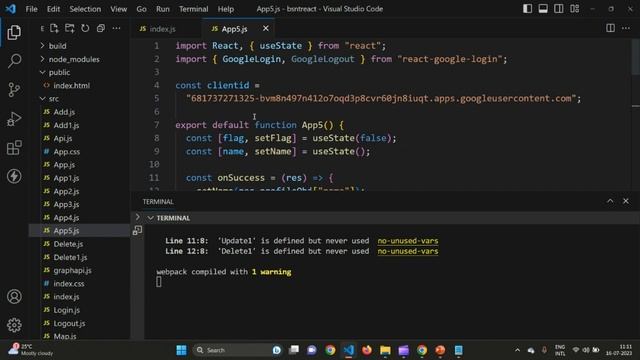Close the App5.js editor tab

tap(266, 28)
